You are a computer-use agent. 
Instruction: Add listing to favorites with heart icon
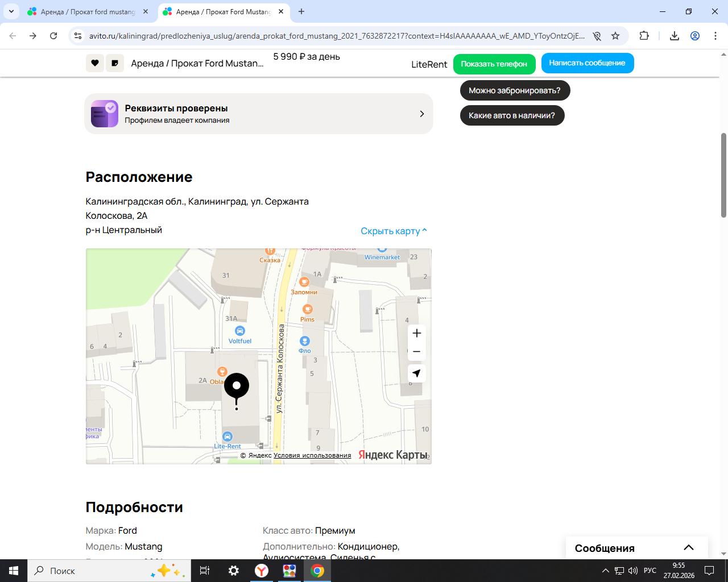[x=95, y=63]
